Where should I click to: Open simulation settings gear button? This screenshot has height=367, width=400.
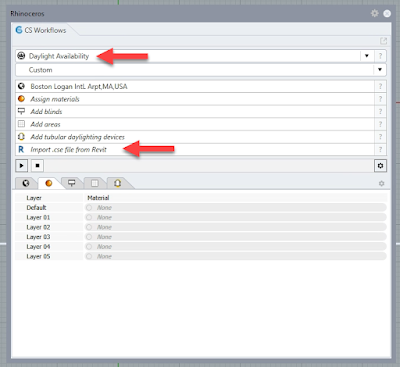(x=380, y=166)
